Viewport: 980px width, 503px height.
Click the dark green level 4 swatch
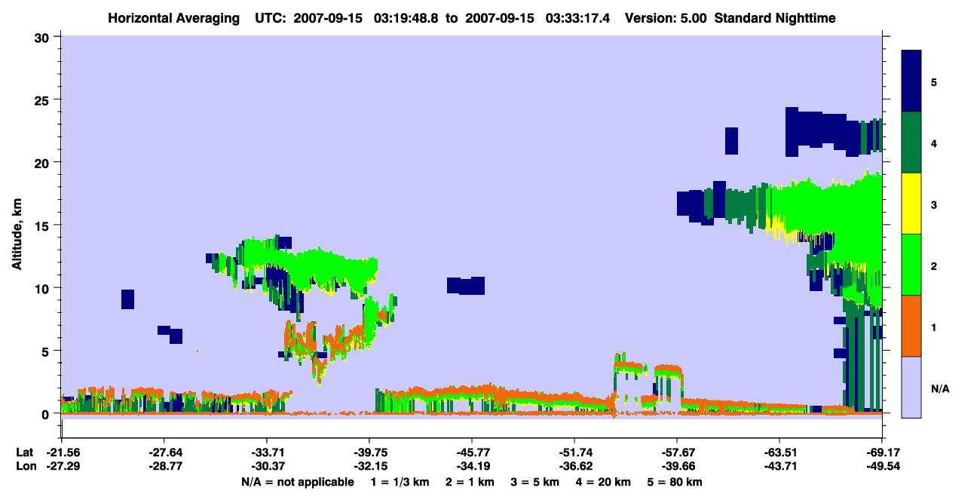911,143
